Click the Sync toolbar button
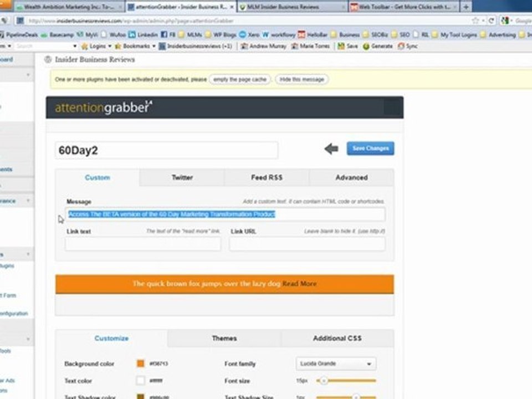The width and height of the screenshot is (532, 399). (407, 46)
